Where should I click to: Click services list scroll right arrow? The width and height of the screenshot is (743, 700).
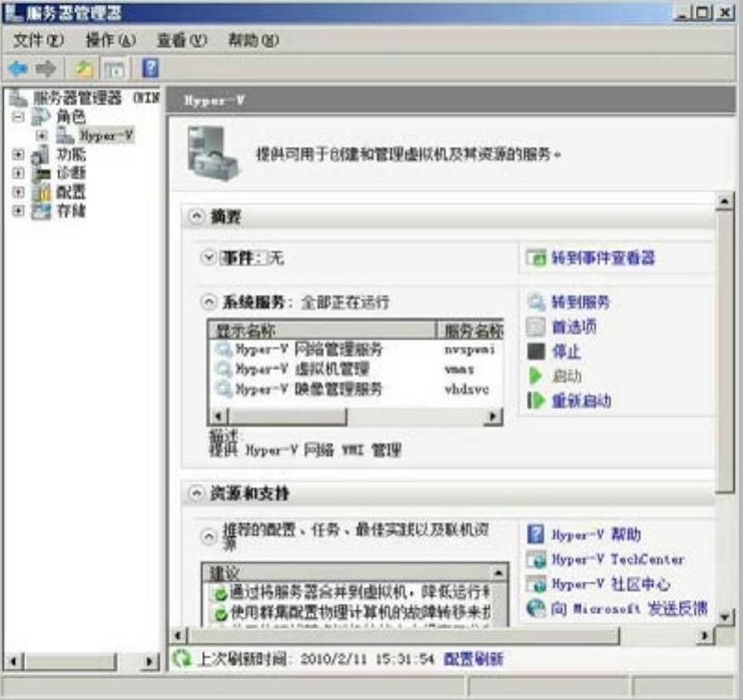pos(493,417)
